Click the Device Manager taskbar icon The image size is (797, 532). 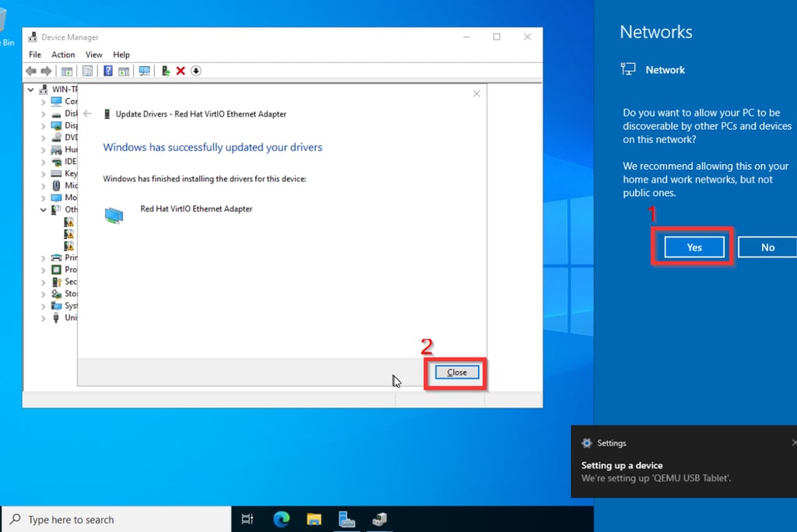click(380, 520)
